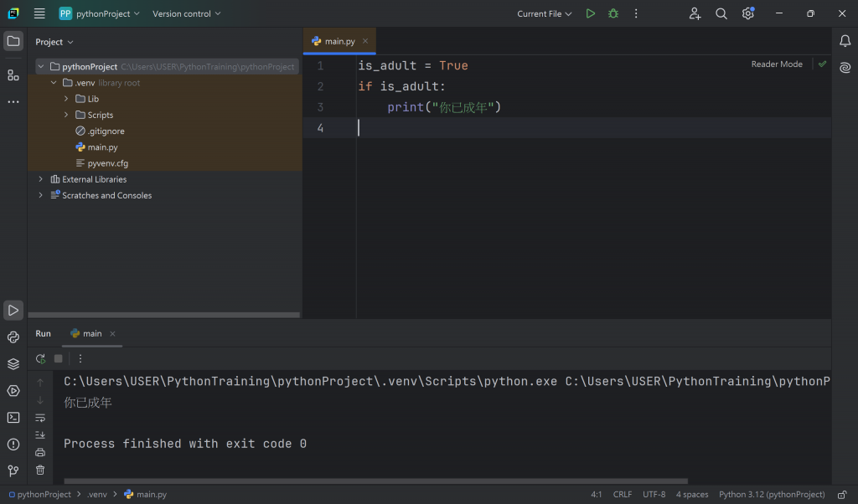
Task: Click the up-arrow stack trace navigation icon
Action: (40, 383)
